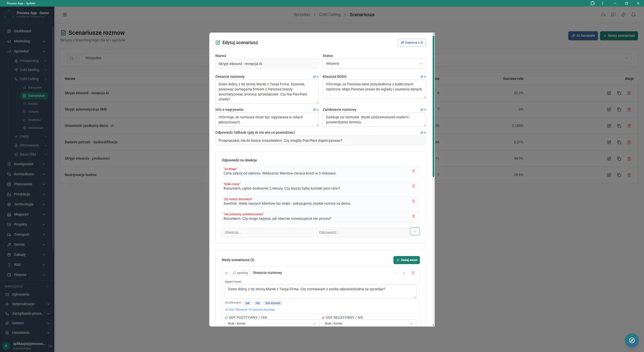Screen dimensions: 644x352
Task: Expand the Marketing sidebar section
Action: pyautogui.click(x=27, y=41)
